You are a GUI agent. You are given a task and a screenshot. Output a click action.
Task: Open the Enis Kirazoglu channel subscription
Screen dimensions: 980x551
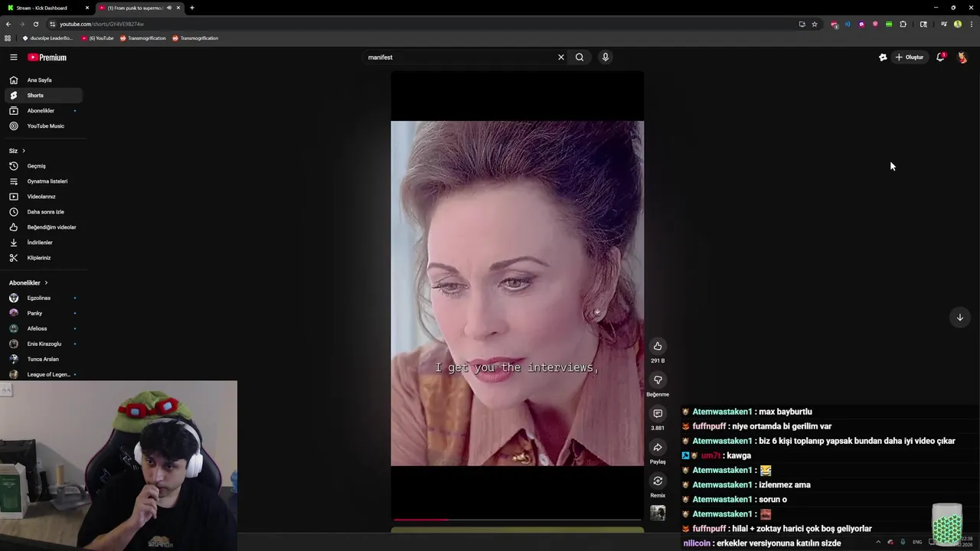click(43, 344)
